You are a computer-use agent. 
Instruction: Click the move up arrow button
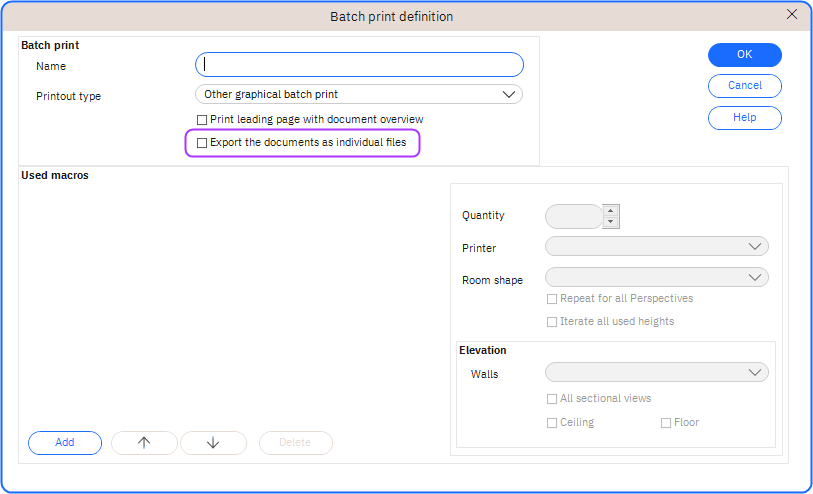coord(144,443)
